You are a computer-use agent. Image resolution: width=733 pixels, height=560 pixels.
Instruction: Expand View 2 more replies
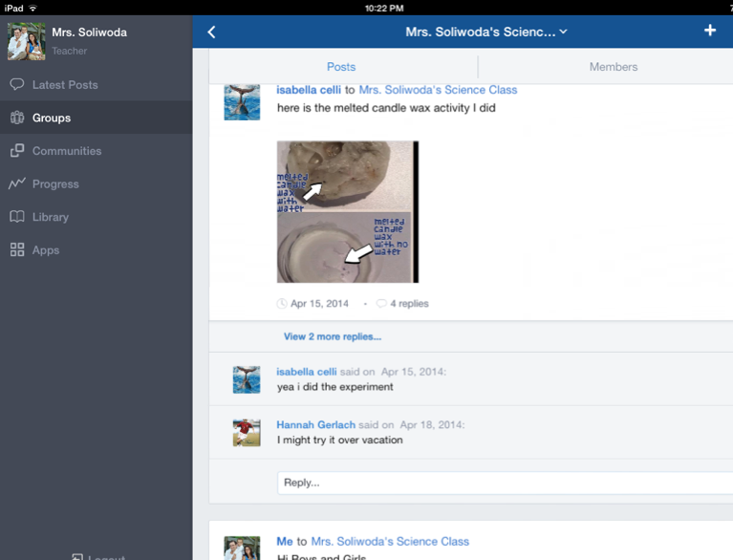pyautogui.click(x=332, y=336)
